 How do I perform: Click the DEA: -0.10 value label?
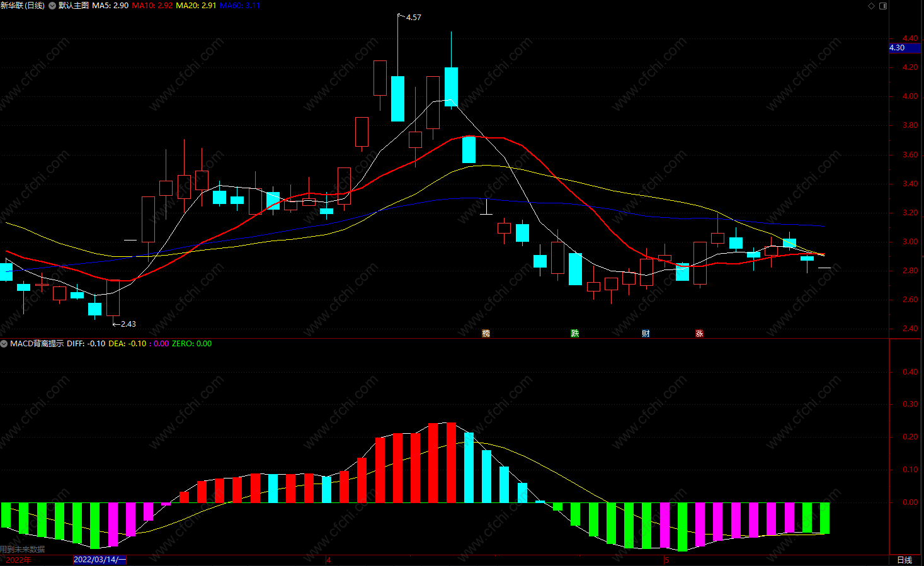(x=127, y=344)
